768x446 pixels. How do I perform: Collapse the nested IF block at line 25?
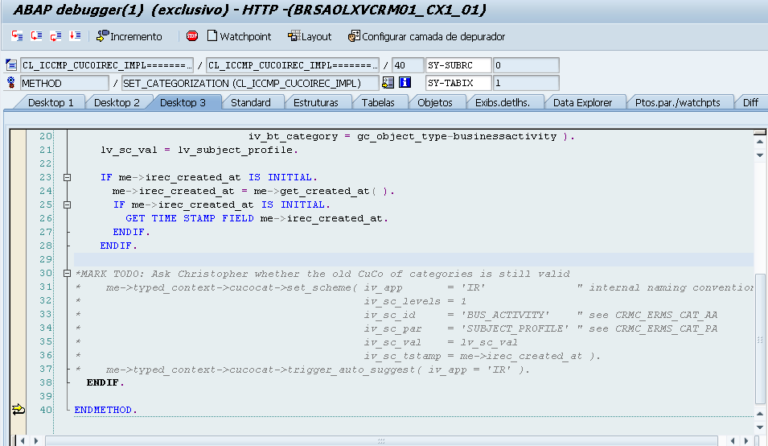pyautogui.click(x=67, y=204)
